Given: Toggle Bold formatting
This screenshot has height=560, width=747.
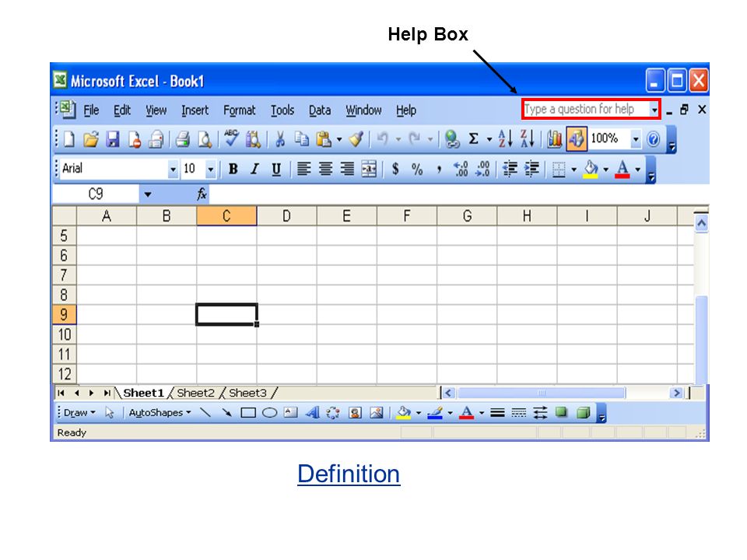Looking at the screenshot, I should point(233,169).
